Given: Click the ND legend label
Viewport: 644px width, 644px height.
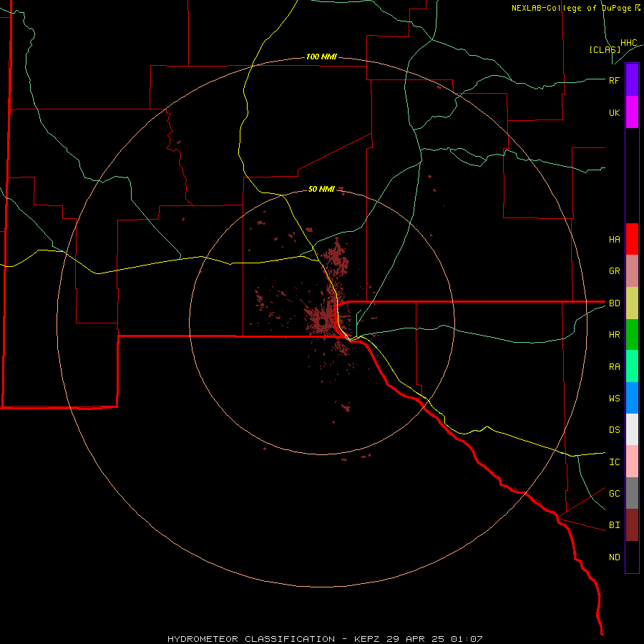Looking at the screenshot, I should tap(615, 557).
